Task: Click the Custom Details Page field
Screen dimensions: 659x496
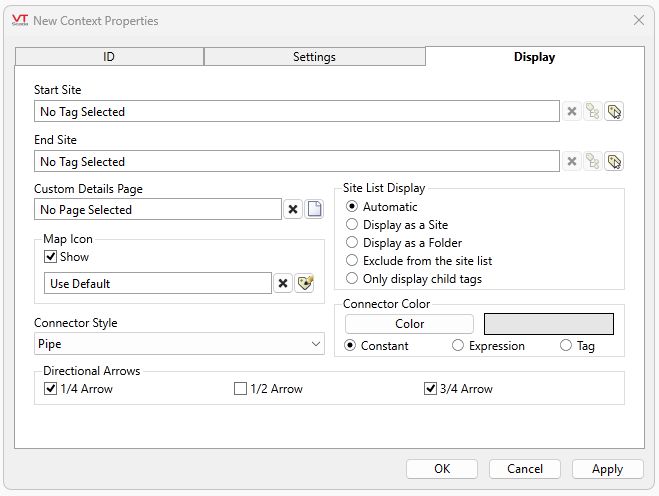Action: pos(158,209)
